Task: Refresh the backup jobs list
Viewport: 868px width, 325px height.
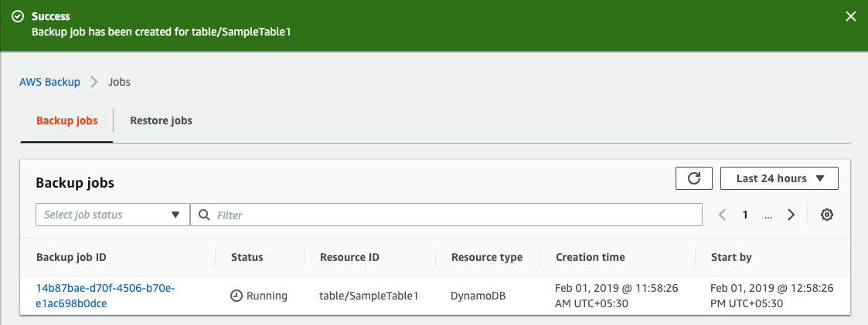Action: (693, 178)
